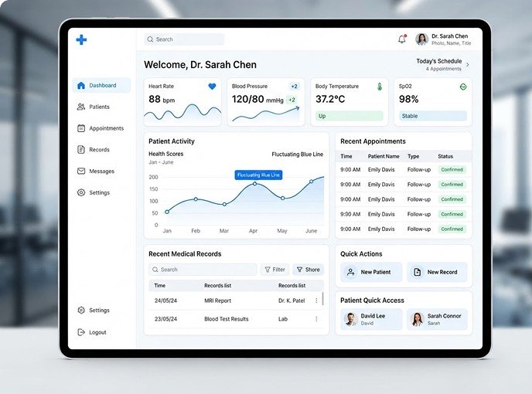
Task: Open three-dot menu for Blood Test Results
Action: click(316, 319)
